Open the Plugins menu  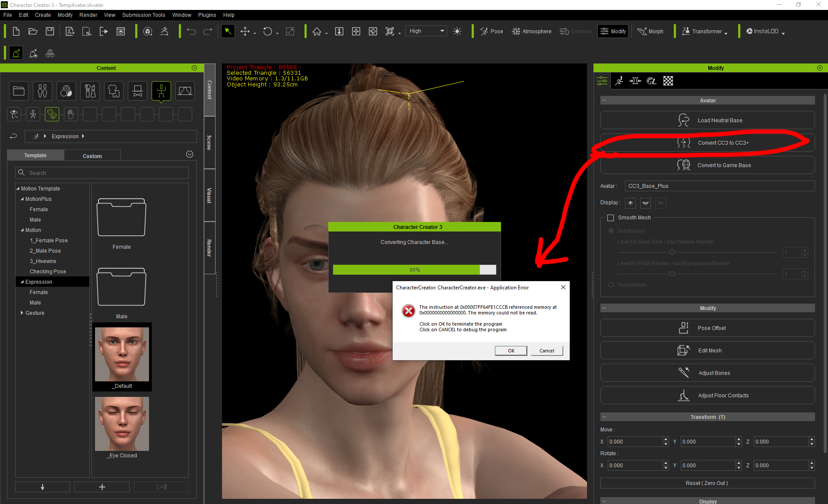pos(207,15)
